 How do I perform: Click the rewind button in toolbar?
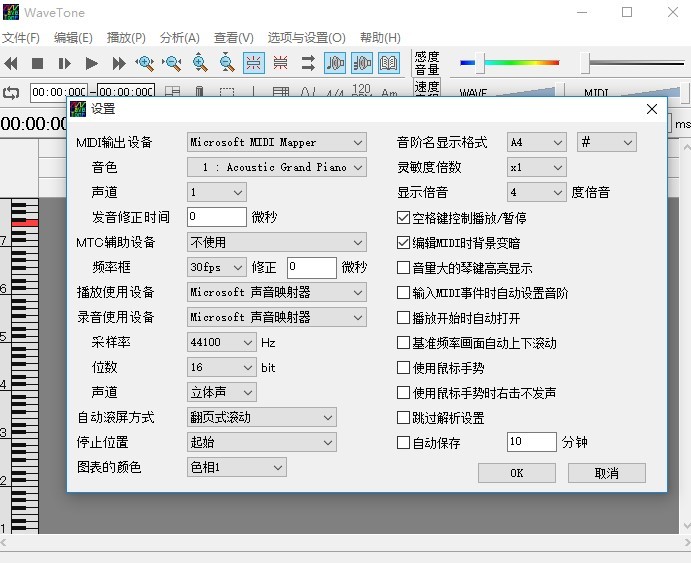[11, 63]
